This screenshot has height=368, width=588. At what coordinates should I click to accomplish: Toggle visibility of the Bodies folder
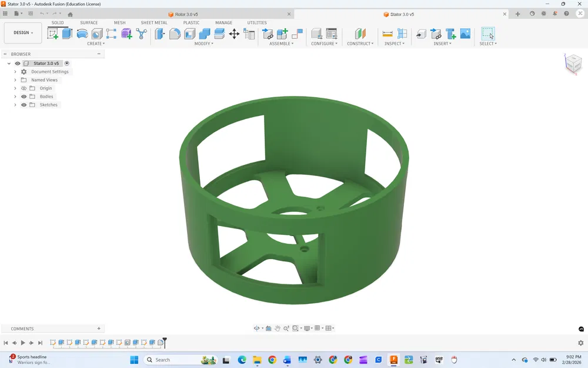tap(24, 97)
